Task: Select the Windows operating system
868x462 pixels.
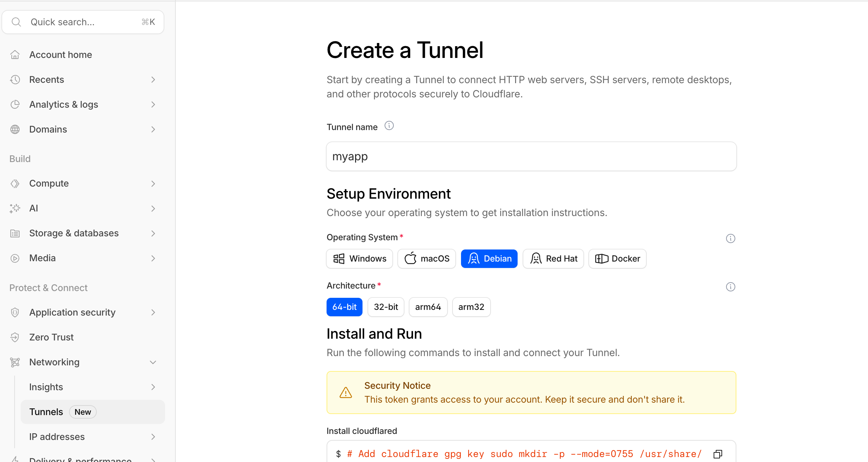Action: (360, 259)
